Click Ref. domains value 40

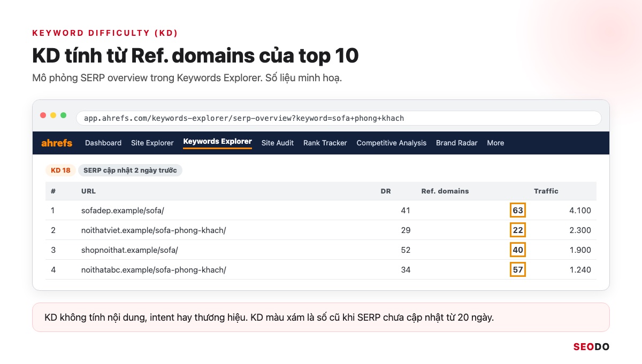tap(518, 250)
